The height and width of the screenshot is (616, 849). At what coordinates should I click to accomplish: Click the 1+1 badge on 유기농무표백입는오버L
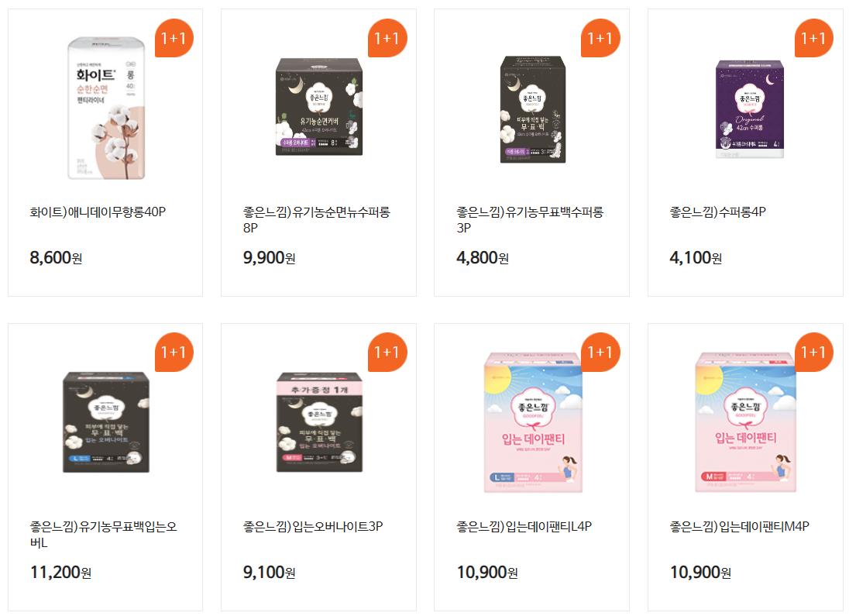click(174, 352)
